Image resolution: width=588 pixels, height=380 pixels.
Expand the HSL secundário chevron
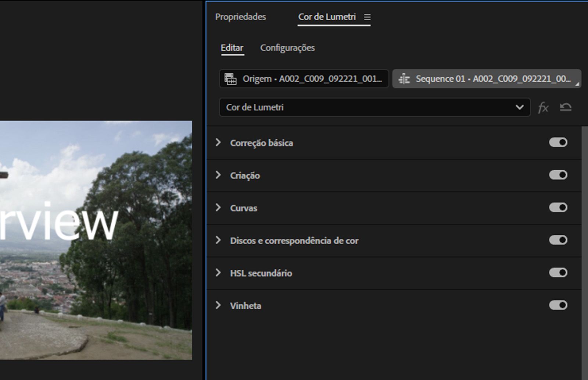(218, 273)
